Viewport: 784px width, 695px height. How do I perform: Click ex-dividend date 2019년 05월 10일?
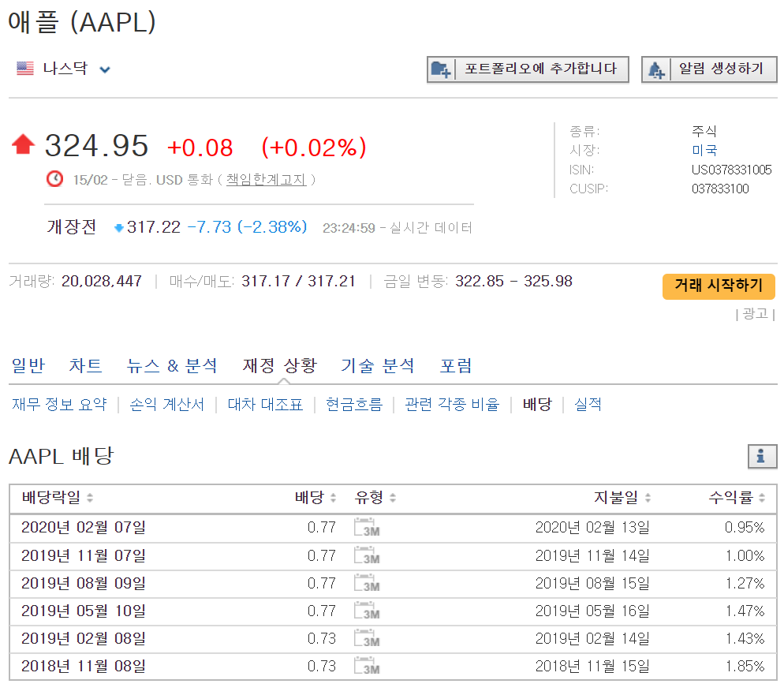click(84, 611)
